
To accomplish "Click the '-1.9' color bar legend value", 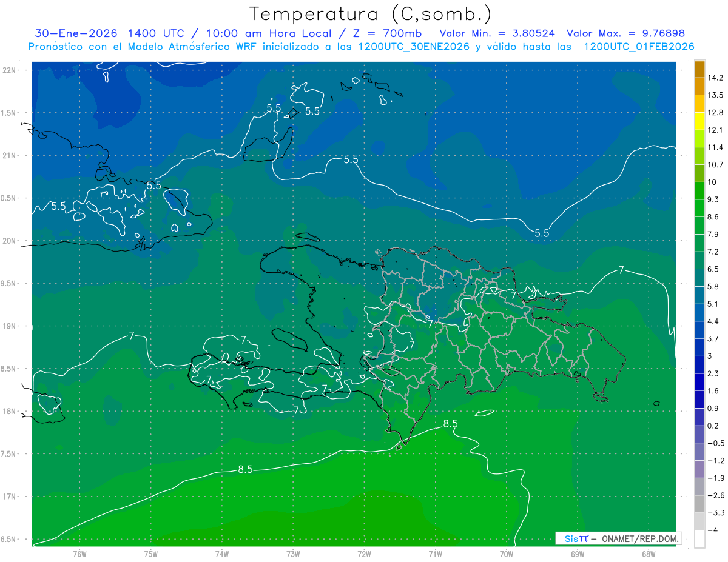I will pos(716,478).
